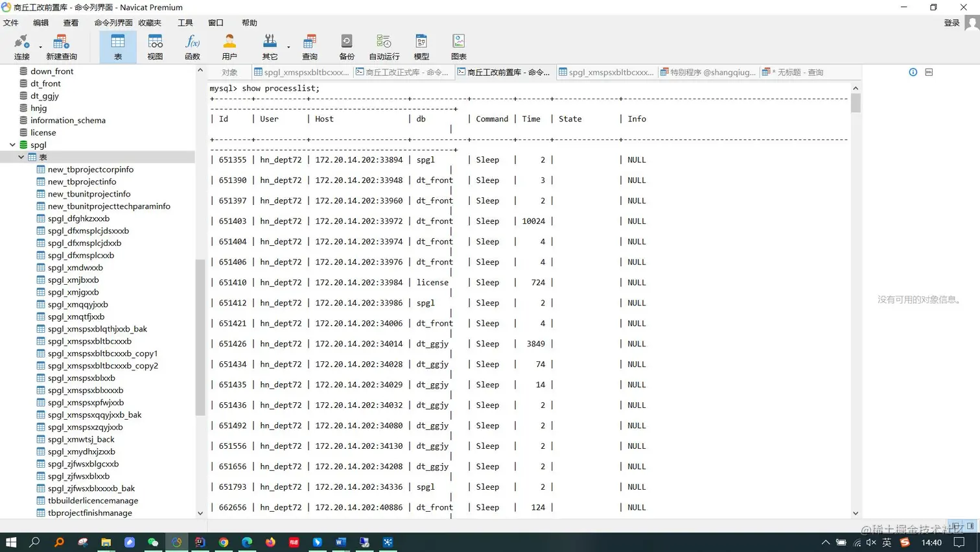Open the 查询 (Query) toolbar icon
This screenshot has height=552, width=980.
tap(310, 47)
